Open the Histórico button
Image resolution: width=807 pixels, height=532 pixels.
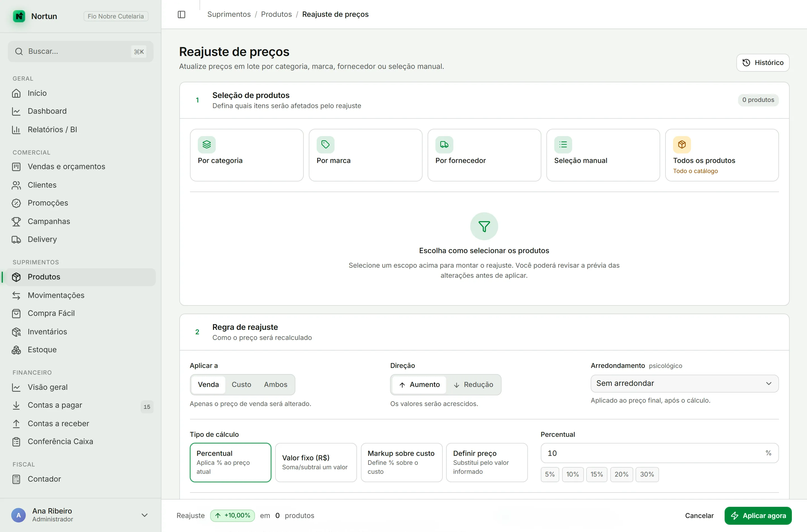coord(763,62)
